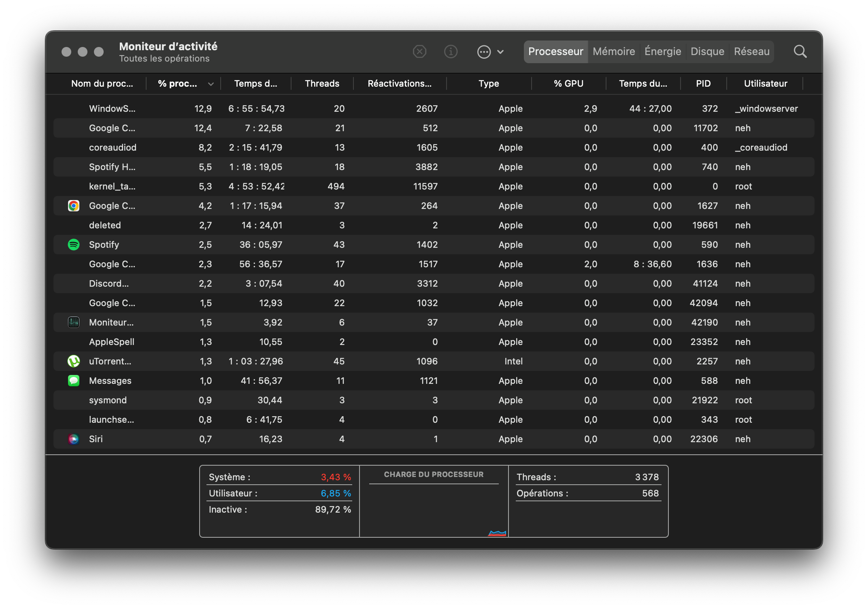This screenshot has height=609, width=868.
Task: Sort by the Threads column header
Action: [322, 84]
